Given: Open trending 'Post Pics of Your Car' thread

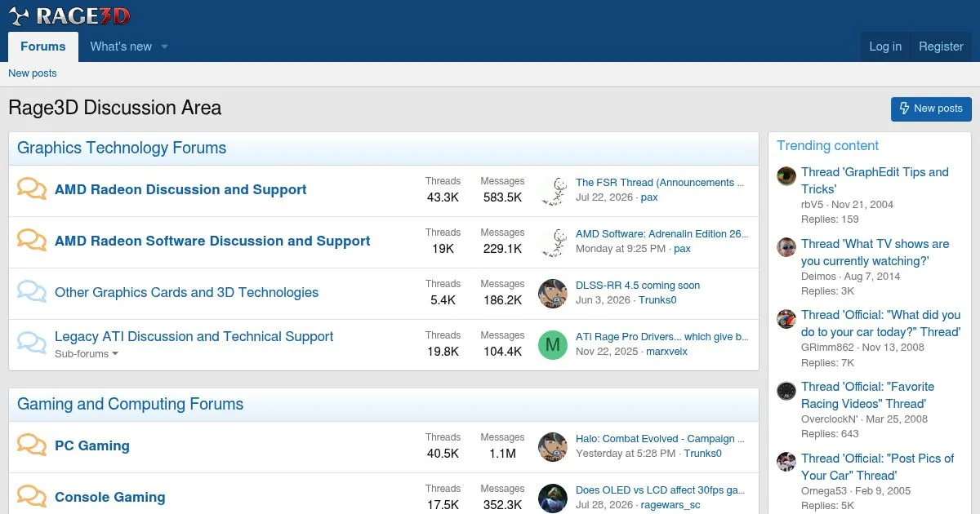Looking at the screenshot, I should (x=877, y=467).
